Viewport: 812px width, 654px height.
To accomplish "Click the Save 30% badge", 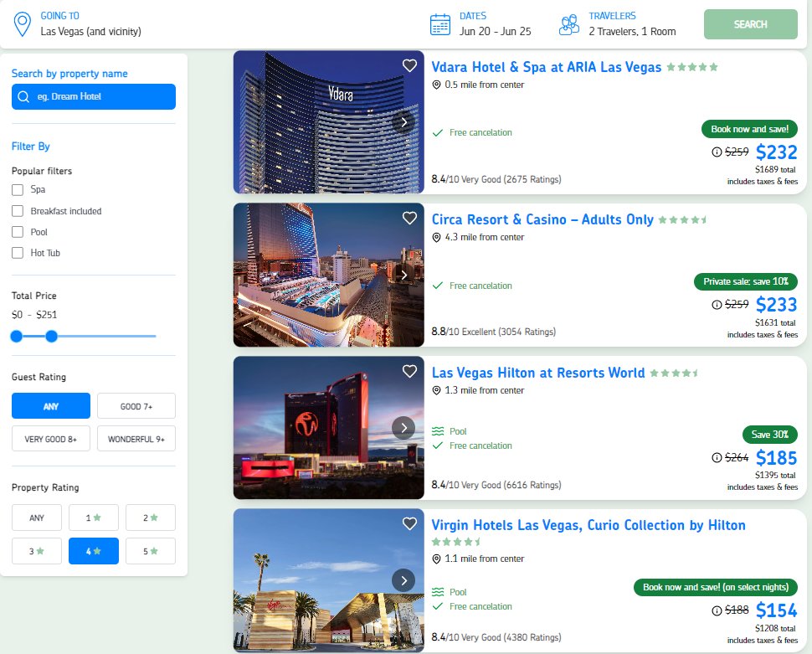I will 770,435.
